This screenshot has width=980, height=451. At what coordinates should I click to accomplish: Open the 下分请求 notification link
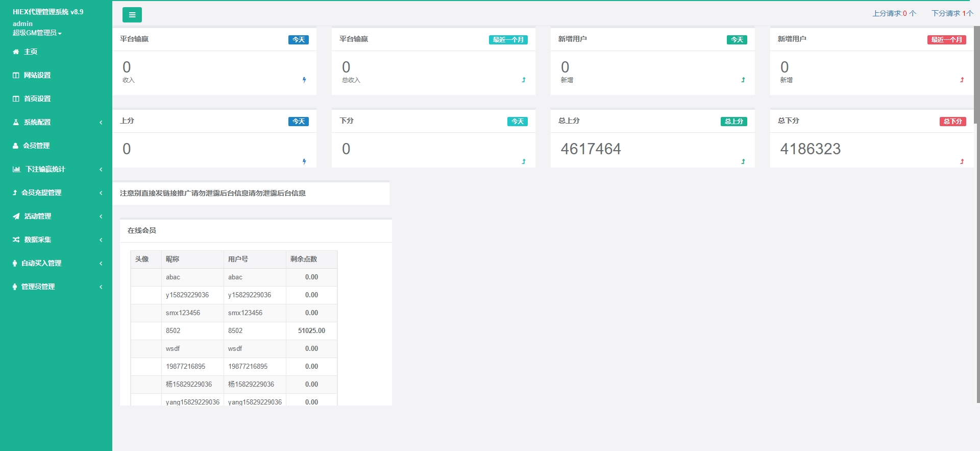(952, 13)
